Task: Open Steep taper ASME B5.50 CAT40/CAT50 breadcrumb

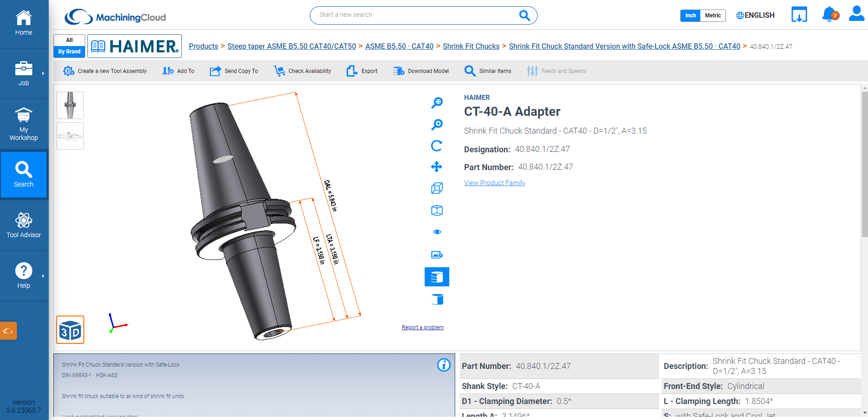Action: coord(292,46)
